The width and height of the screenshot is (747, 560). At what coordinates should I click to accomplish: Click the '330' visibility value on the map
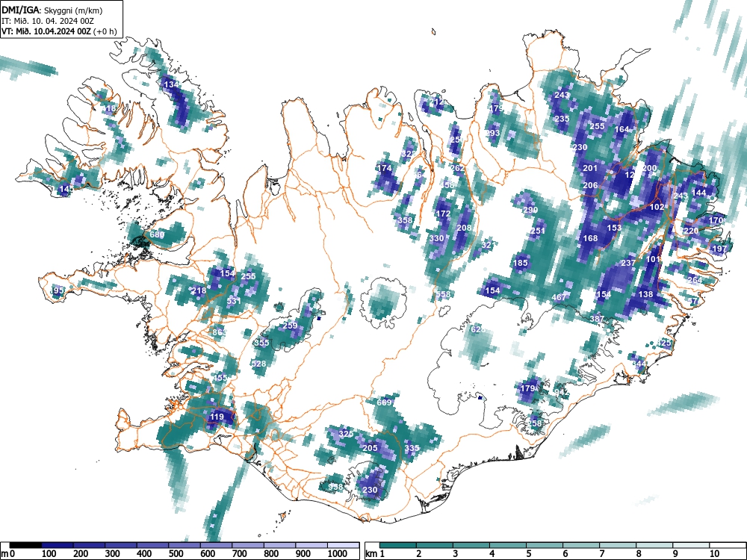tap(436, 239)
